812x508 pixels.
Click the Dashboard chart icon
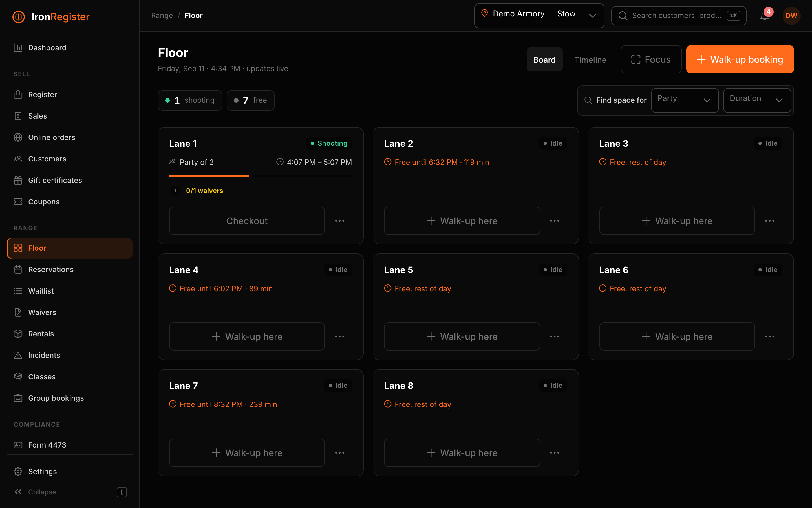pos(18,48)
